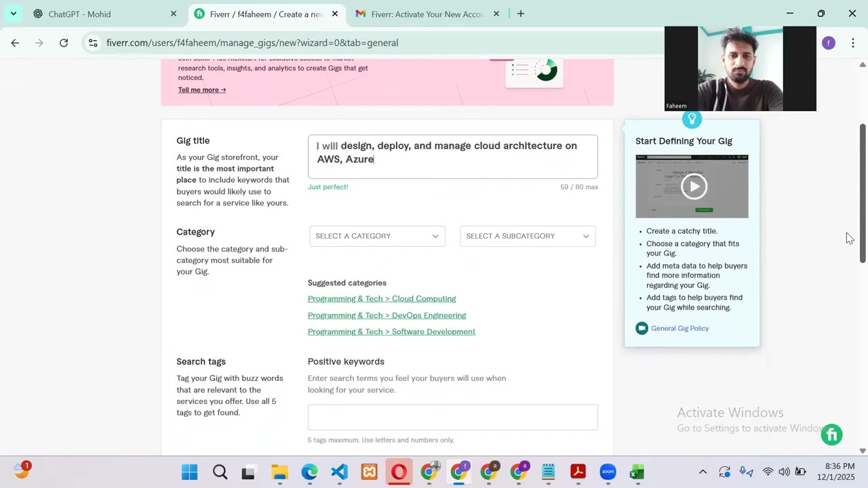
Task: Open Excel from the taskbar
Action: (x=637, y=472)
